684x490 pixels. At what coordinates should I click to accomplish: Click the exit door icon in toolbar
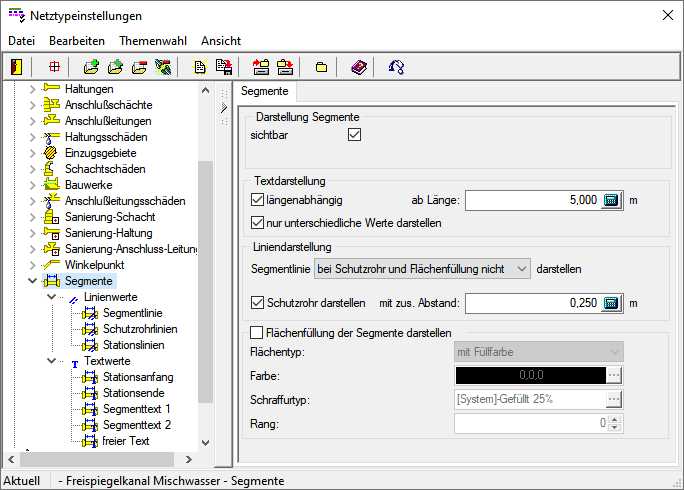pos(16,67)
